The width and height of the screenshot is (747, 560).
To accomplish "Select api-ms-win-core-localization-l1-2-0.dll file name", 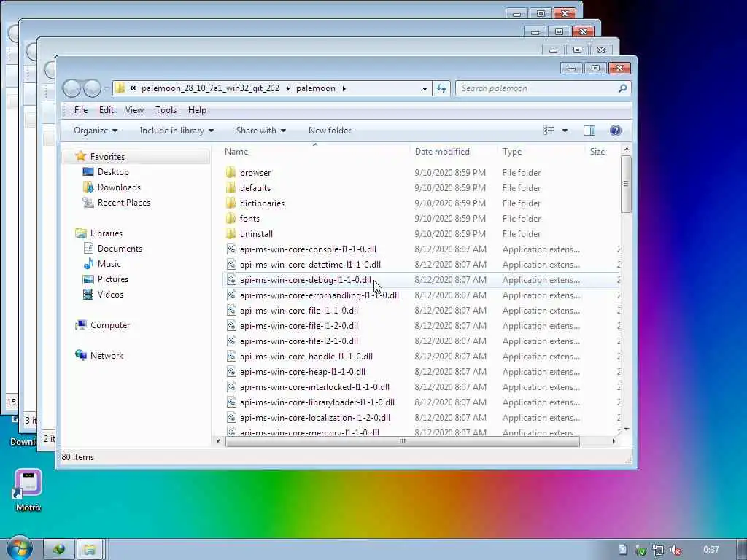I will 315,417.
